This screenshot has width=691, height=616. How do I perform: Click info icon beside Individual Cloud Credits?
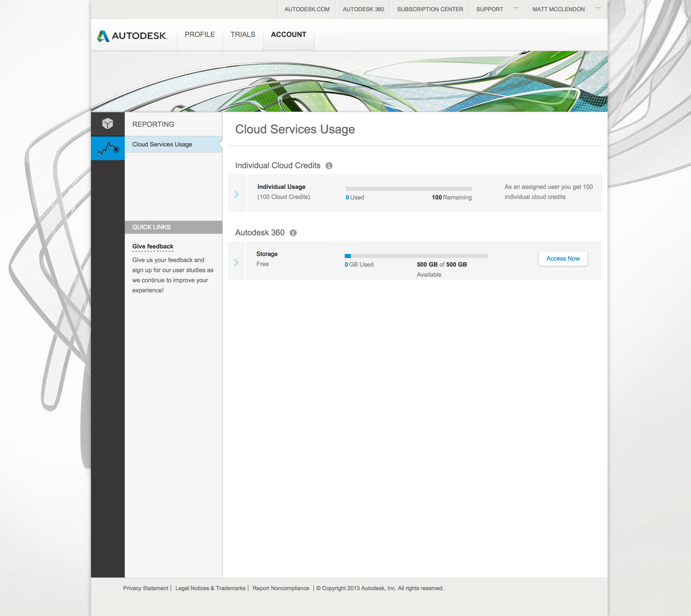(x=329, y=166)
